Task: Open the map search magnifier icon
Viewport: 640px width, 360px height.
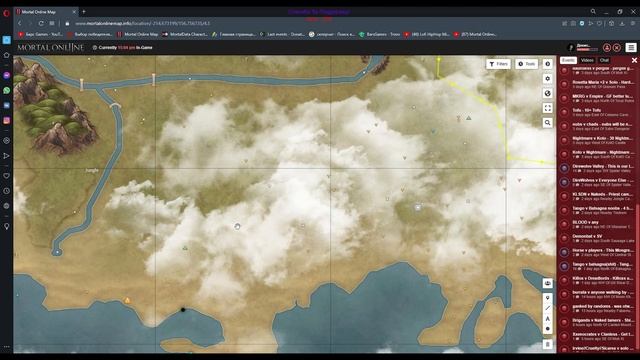Action: (x=548, y=122)
